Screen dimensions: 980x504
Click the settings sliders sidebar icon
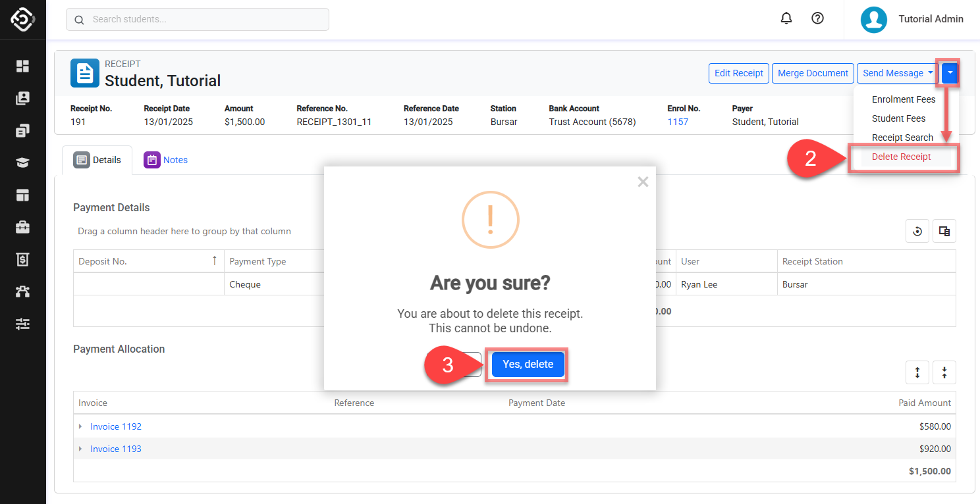[23, 324]
